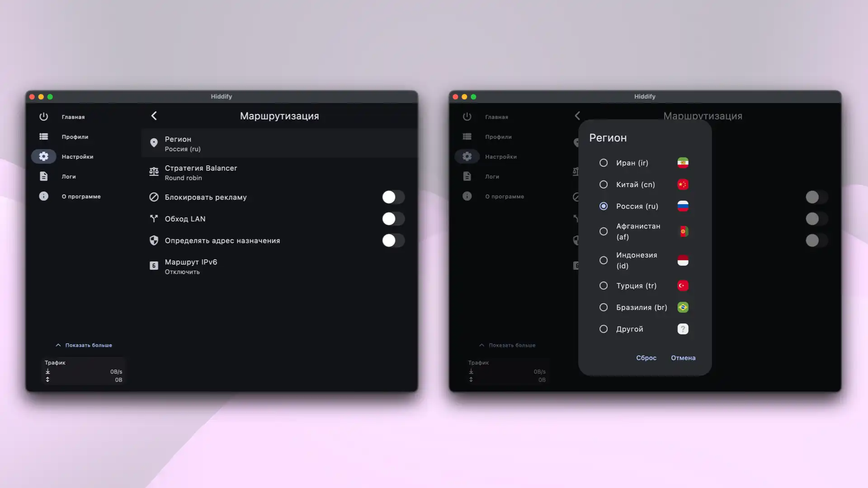The width and height of the screenshot is (868, 488).
Task: Click the number 6 icon beside Маршрут IPv6
Action: click(154, 266)
